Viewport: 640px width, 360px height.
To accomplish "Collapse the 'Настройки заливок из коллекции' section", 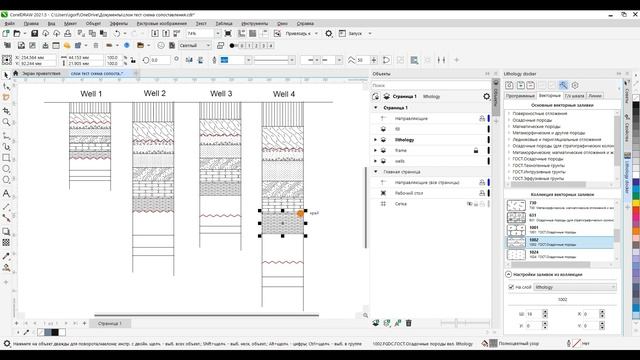I will tap(509, 274).
